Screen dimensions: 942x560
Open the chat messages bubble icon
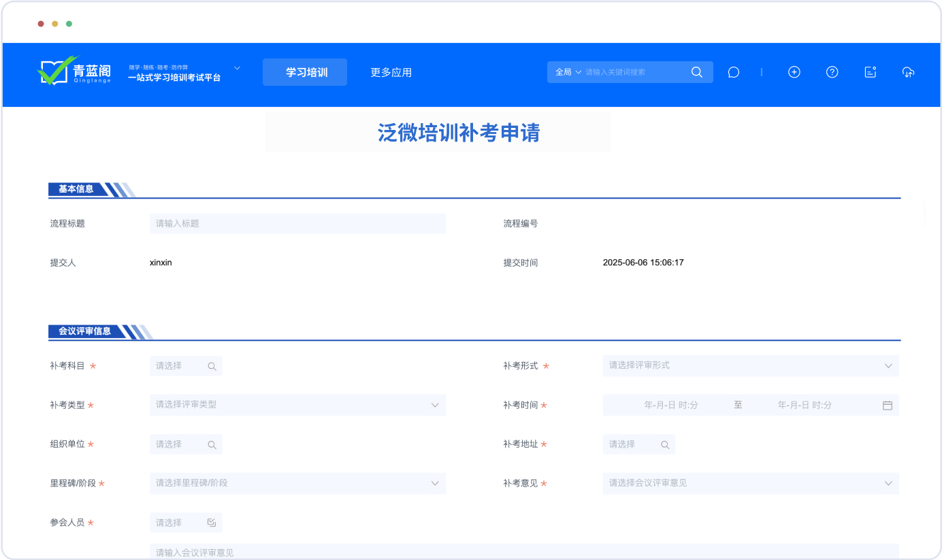click(x=733, y=72)
